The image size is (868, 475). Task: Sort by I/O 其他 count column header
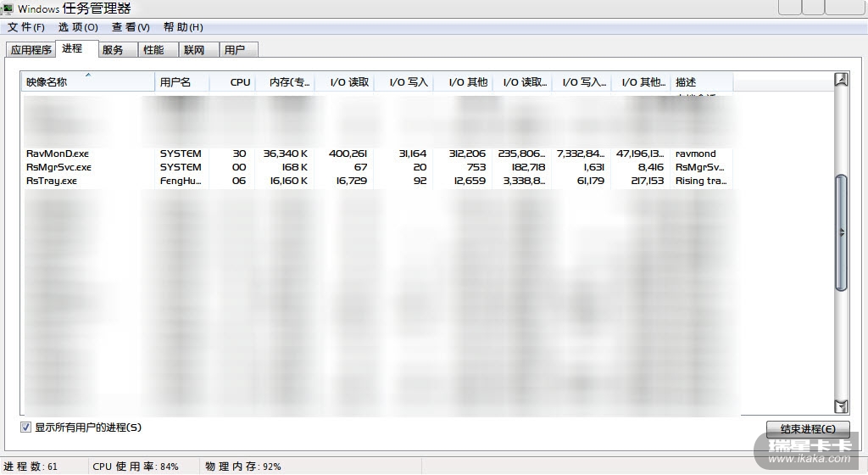pos(464,82)
